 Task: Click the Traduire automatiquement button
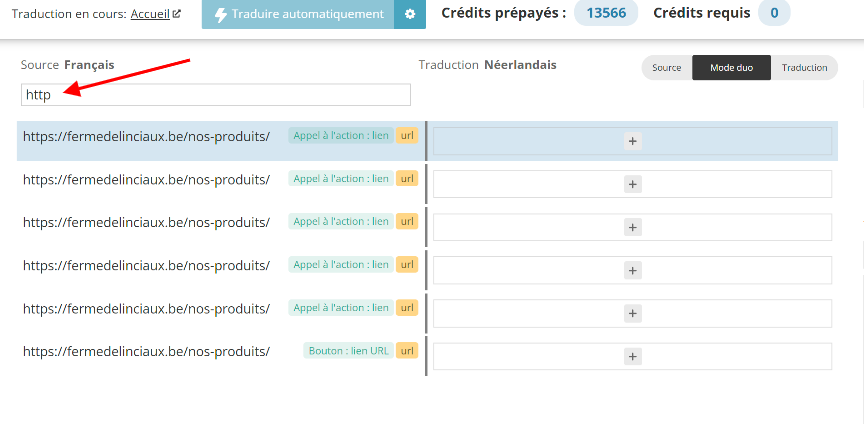click(x=298, y=14)
